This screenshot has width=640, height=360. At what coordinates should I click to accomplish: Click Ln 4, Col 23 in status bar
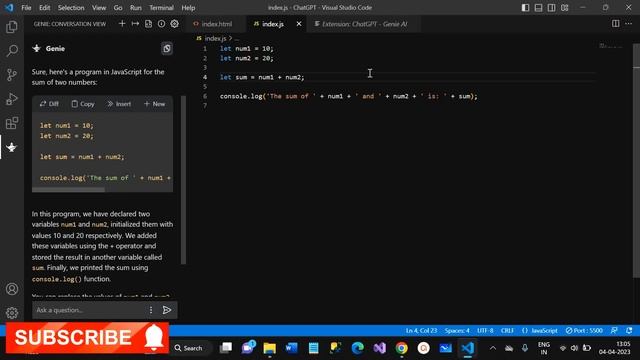click(x=421, y=331)
